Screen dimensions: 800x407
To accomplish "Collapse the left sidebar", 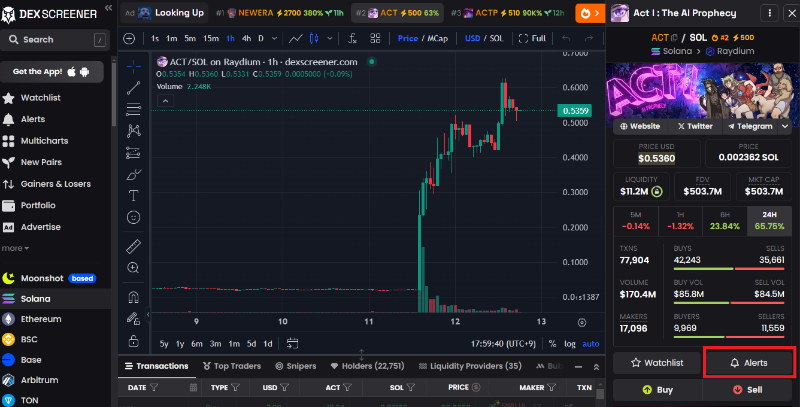I will click(x=108, y=8).
